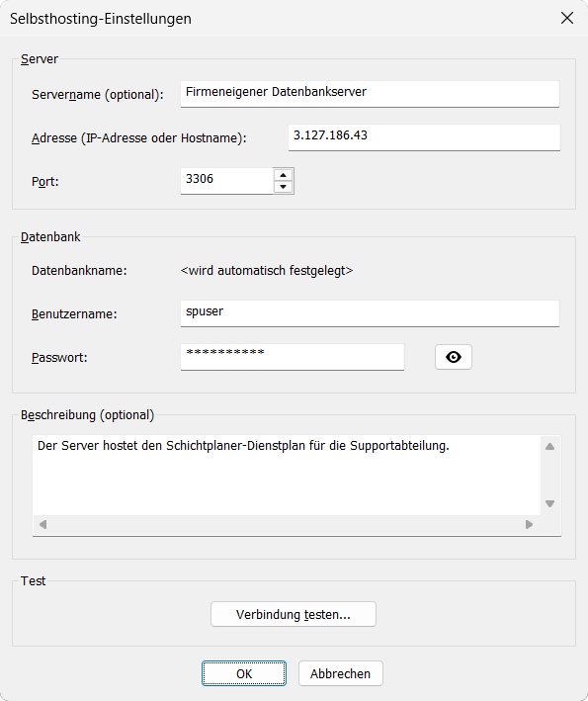
Task: Click description horizontal scrollbar left arrow
Action: click(42, 524)
